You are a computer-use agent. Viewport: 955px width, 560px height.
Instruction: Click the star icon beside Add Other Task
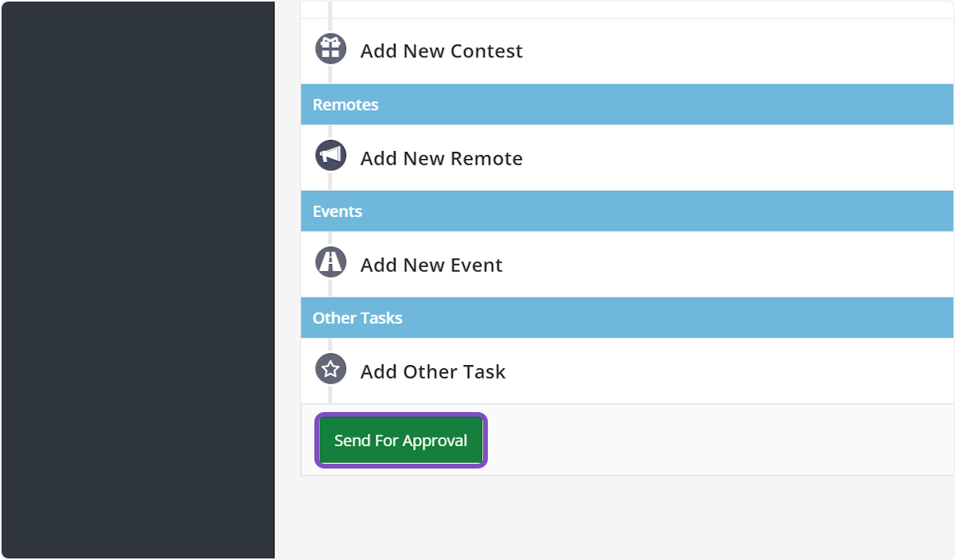coord(330,369)
